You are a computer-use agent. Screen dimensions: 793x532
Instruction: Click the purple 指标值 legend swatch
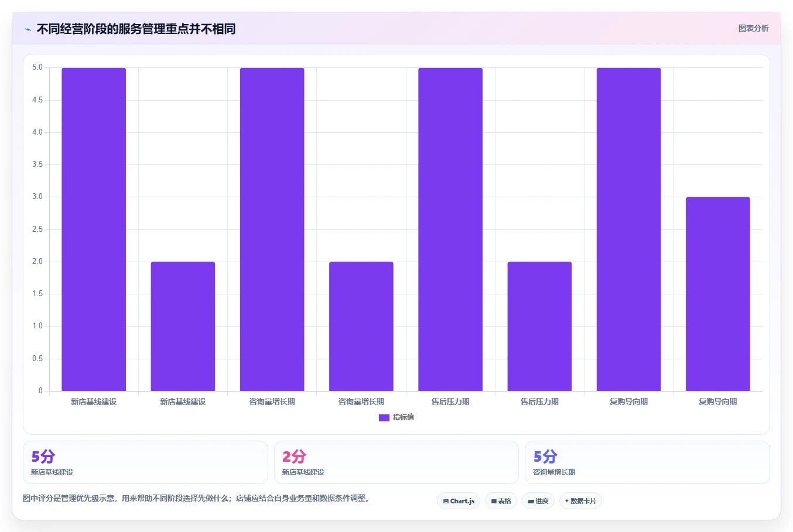[x=384, y=417]
